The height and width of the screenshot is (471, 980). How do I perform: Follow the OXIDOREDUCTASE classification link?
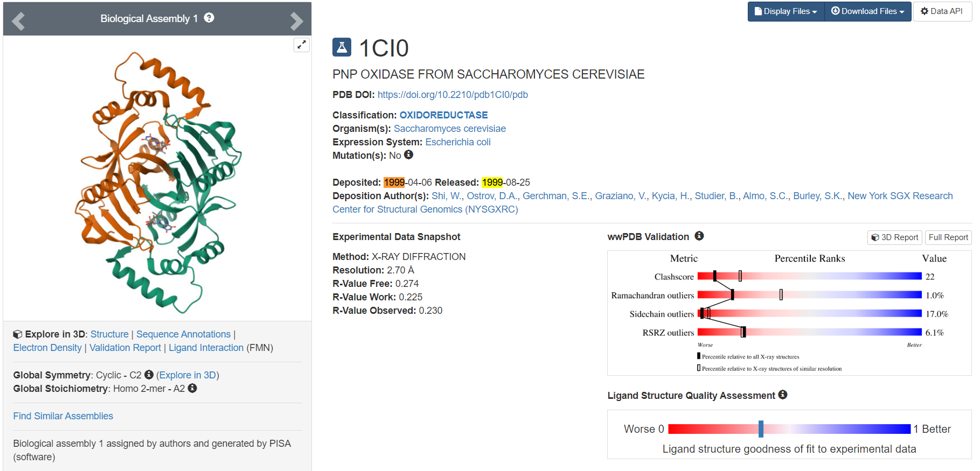pyautogui.click(x=443, y=115)
